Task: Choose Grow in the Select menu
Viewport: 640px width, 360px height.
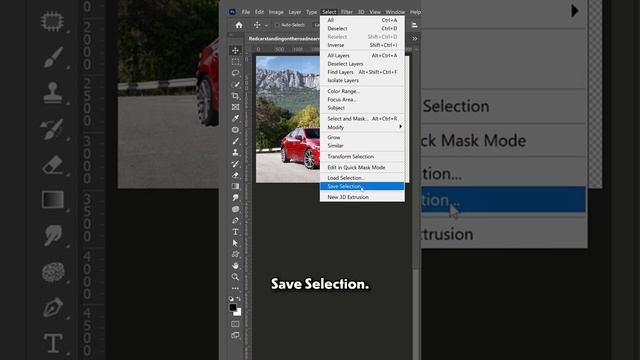Action: pos(362,138)
